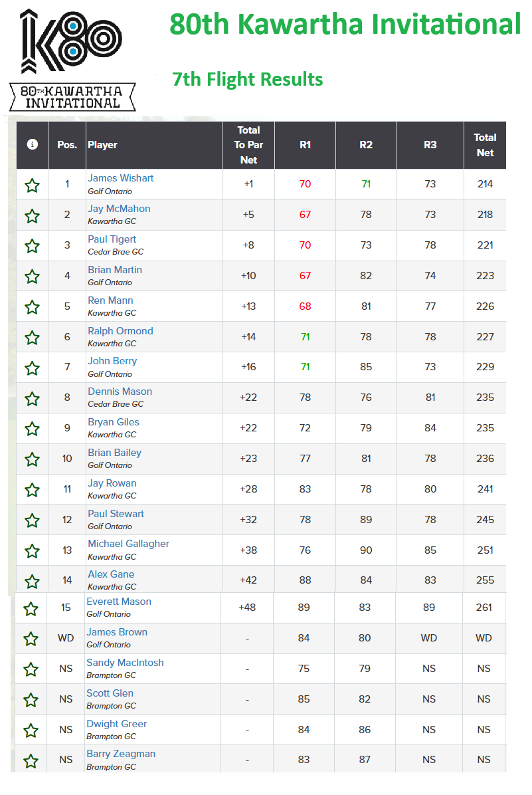Image resolution: width=532 pixels, height=795 pixels.
Task: Sort by Total To Par Net header
Action: coord(248,145)
